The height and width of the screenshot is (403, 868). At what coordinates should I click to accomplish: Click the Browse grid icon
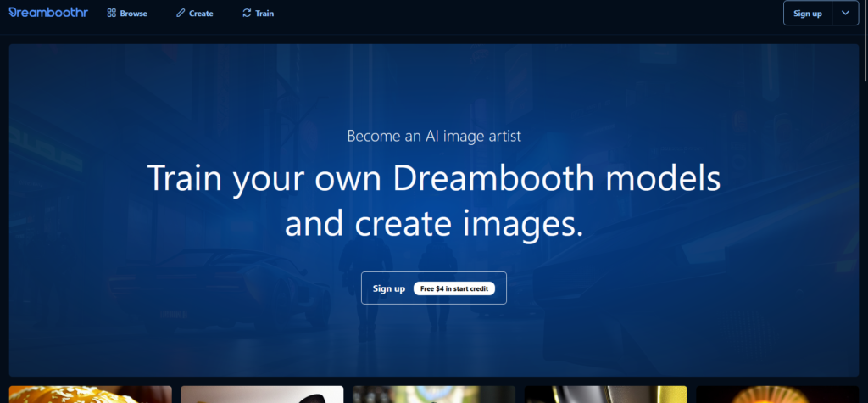111,14
